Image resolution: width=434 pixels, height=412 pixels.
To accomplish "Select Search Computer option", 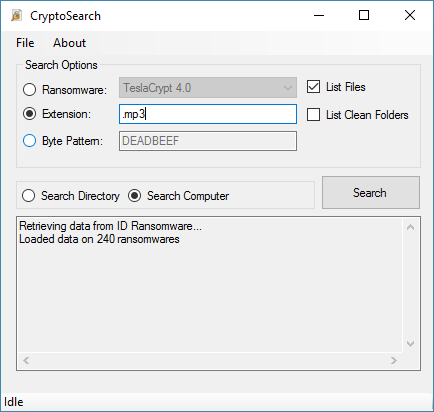I will 134,196.
